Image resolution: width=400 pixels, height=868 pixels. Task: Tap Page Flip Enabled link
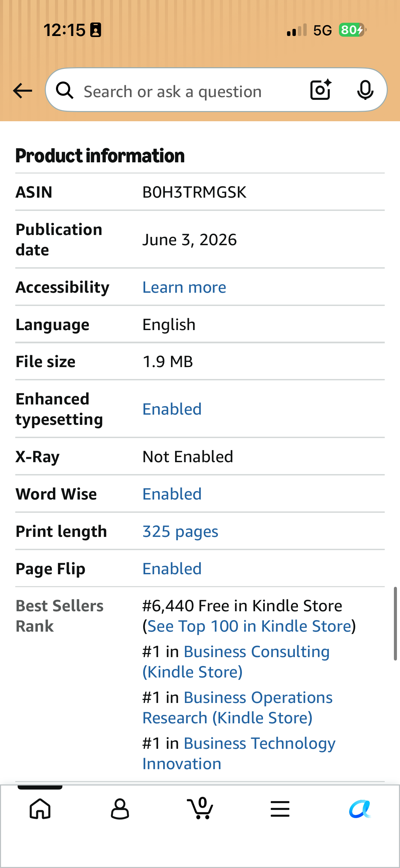point(172,568)
